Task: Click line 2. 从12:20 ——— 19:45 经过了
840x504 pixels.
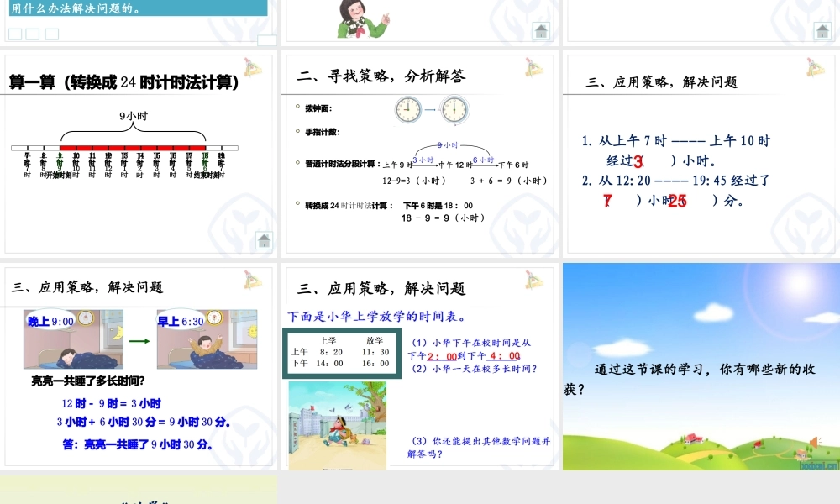Action: point(676,181)
